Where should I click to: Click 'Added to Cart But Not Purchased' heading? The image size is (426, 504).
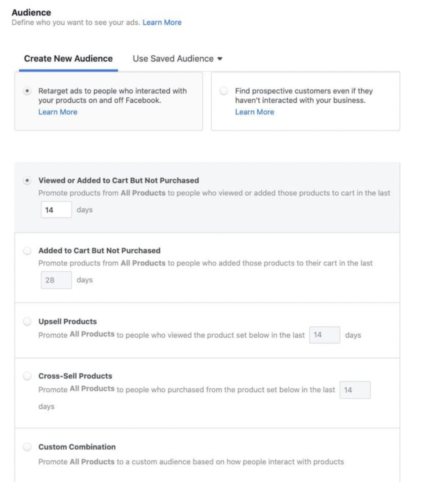tap(99, 251)
